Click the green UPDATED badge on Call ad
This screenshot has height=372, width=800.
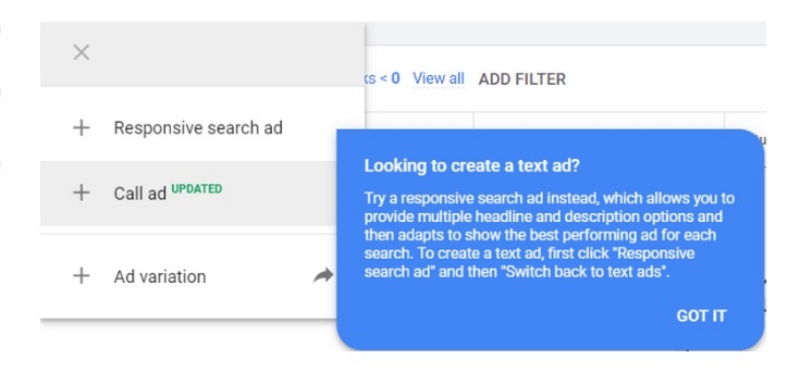point(196,189)
